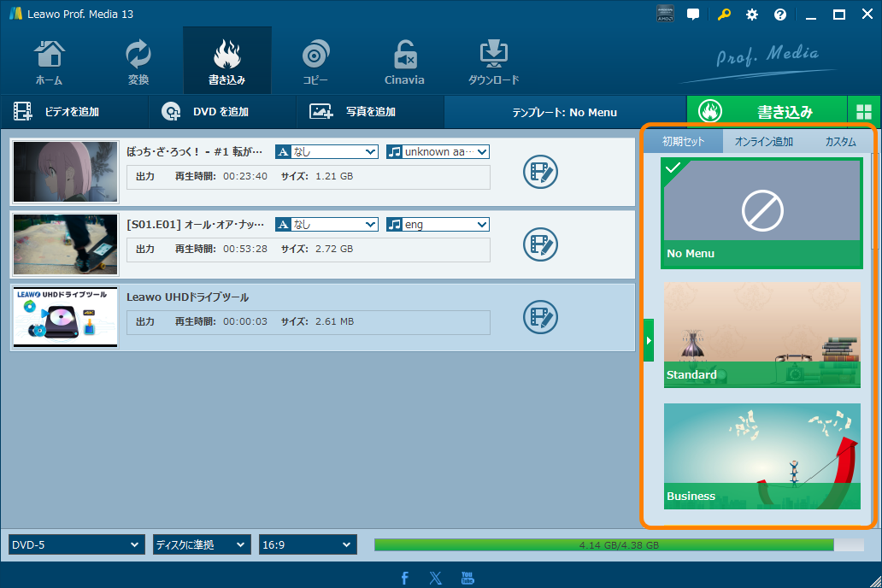Switch to the カスタム template tab
The height and width of the screenshot is (588, 882).
(840, 141)
